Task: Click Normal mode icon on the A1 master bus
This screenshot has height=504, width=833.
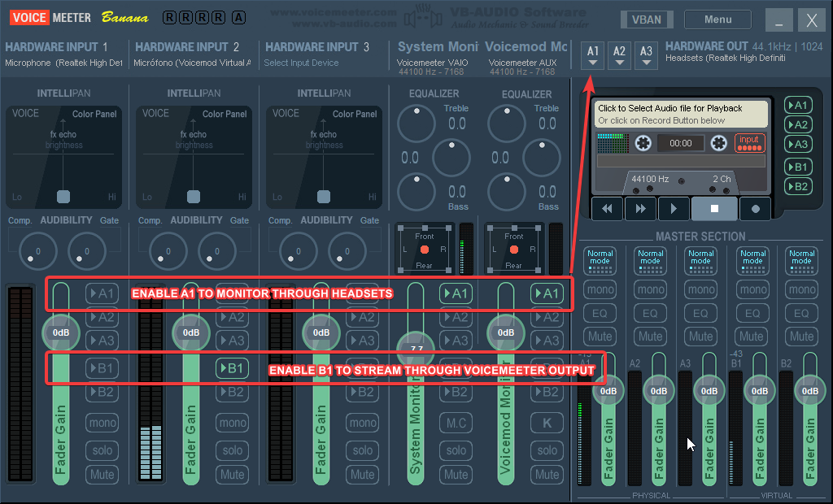Action: tap(600, 261)
